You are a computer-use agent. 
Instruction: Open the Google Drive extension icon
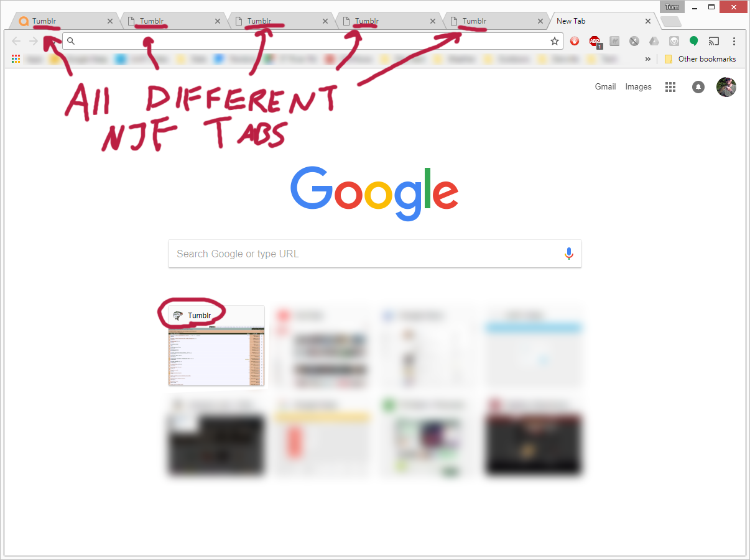pos(654,42)
